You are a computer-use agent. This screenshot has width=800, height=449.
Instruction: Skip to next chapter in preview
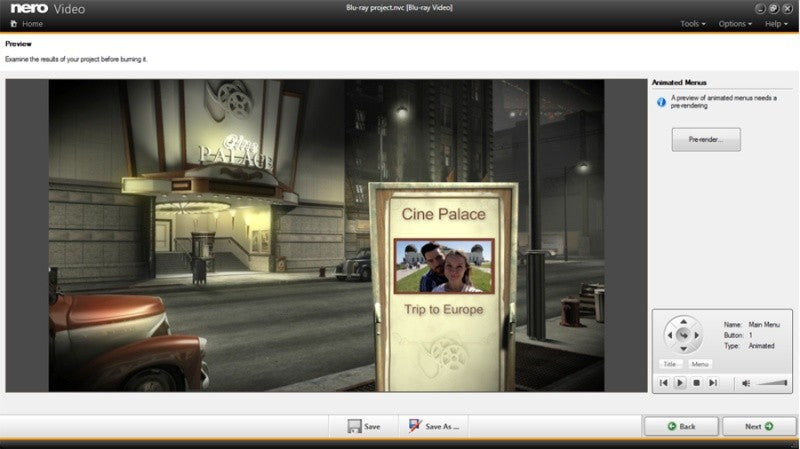pos(713,383)
